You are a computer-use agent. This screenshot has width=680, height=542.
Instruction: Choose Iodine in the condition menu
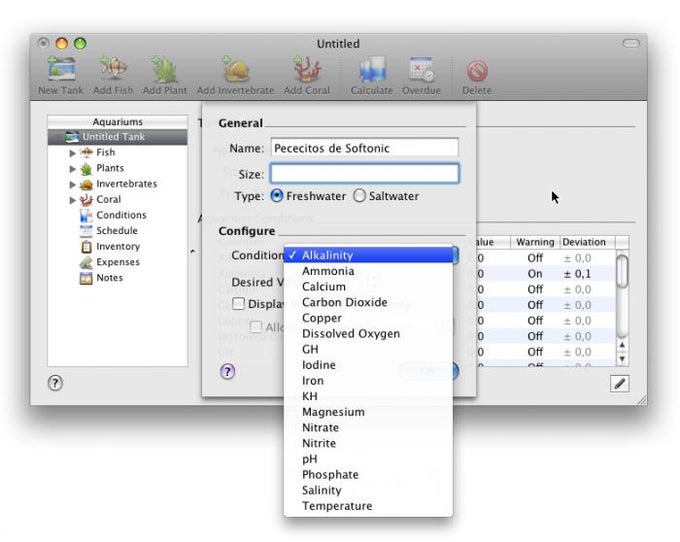pyautogui.click(x=368, y=365)
